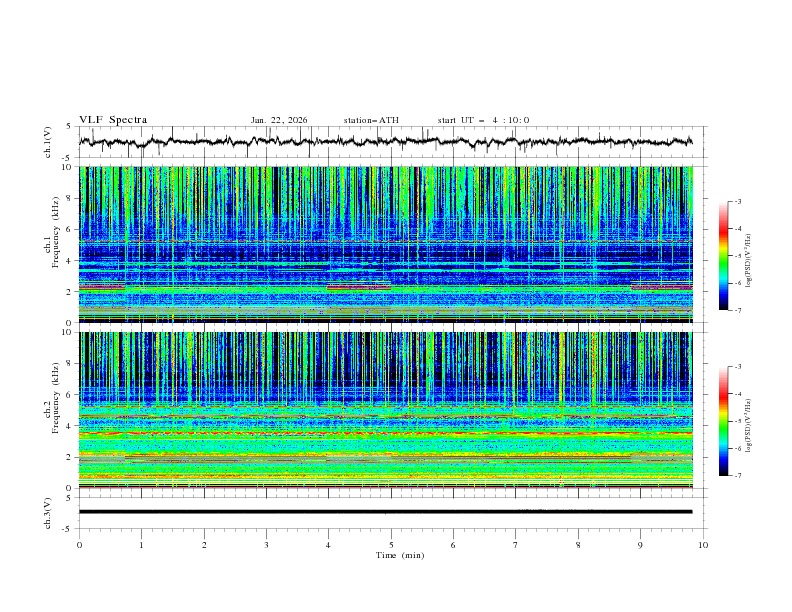Click the black ch.3 voltage trace
Viewport: 792px width, 612px height.
point(385,512)
